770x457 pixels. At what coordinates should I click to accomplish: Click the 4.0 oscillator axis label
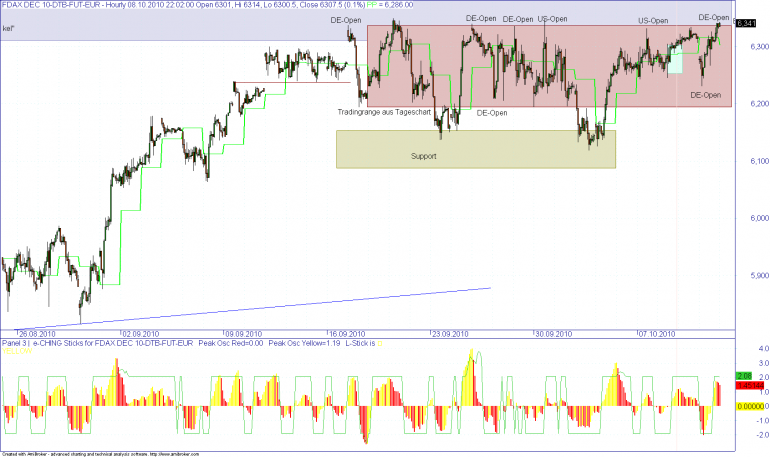tap(764, 349)
